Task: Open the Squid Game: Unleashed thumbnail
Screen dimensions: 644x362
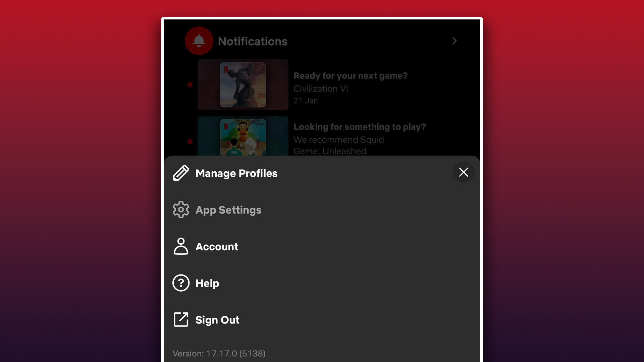Action: [x=243, y=136]
